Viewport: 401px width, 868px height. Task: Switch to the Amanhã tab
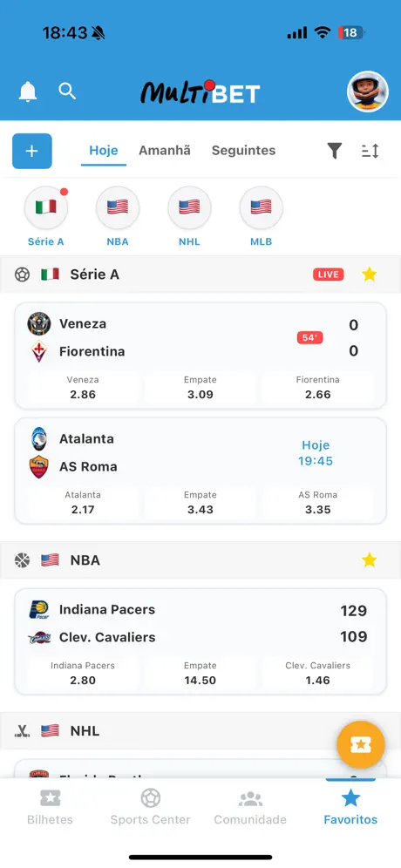165,150
